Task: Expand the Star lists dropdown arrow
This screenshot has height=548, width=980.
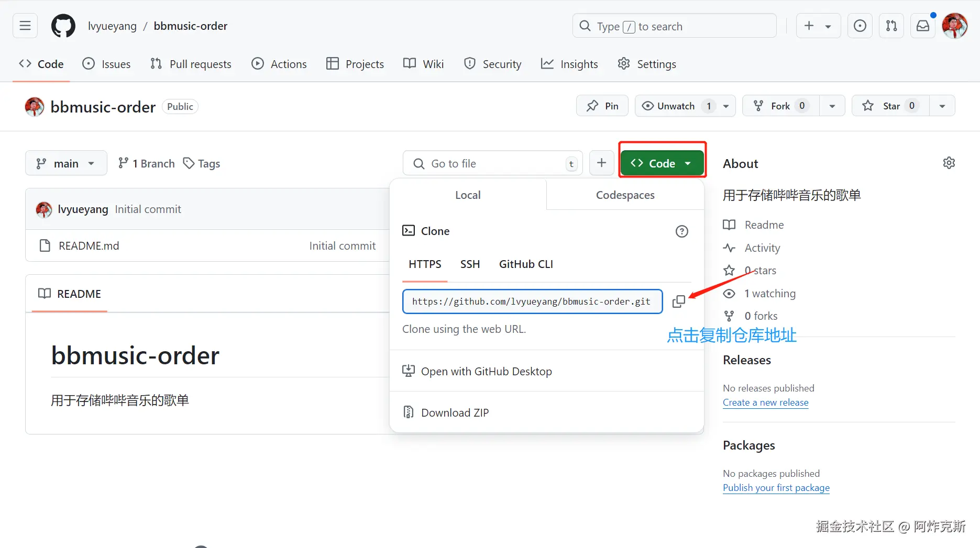Action: click(x=942, y=106)
